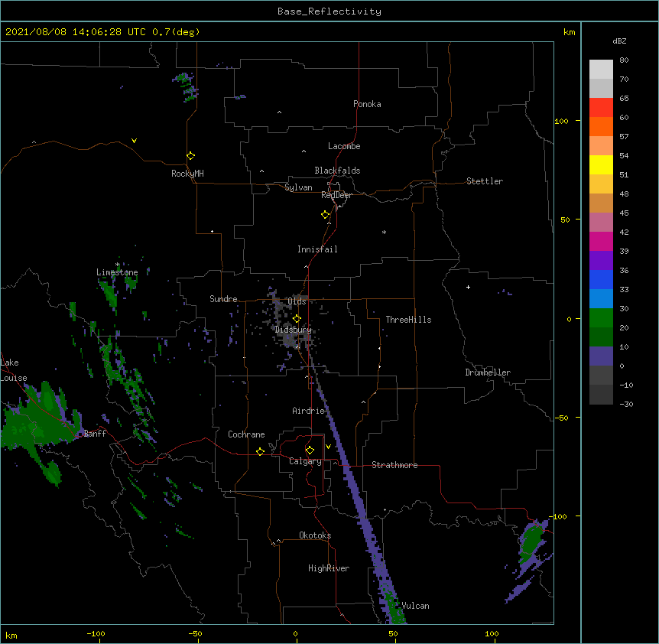
Task: Pick the light gray 80-70 dBZ legend swatch
Action: tap(601, 69)
